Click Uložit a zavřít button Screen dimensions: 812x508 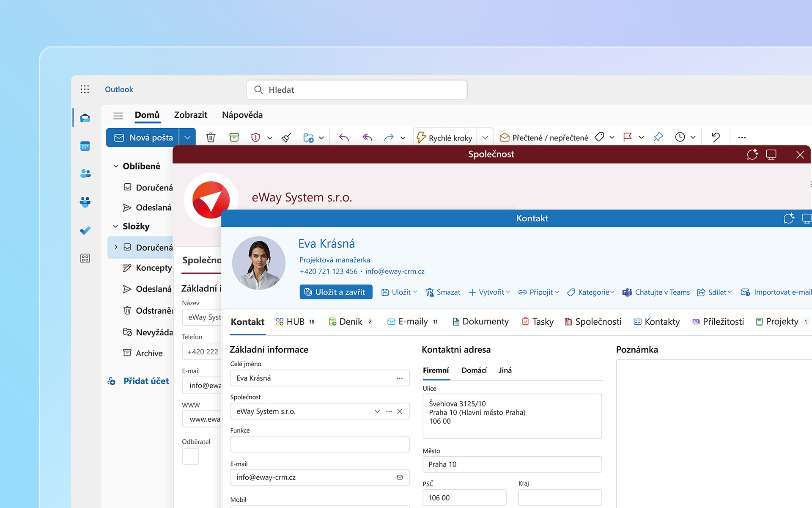point(336,292)
